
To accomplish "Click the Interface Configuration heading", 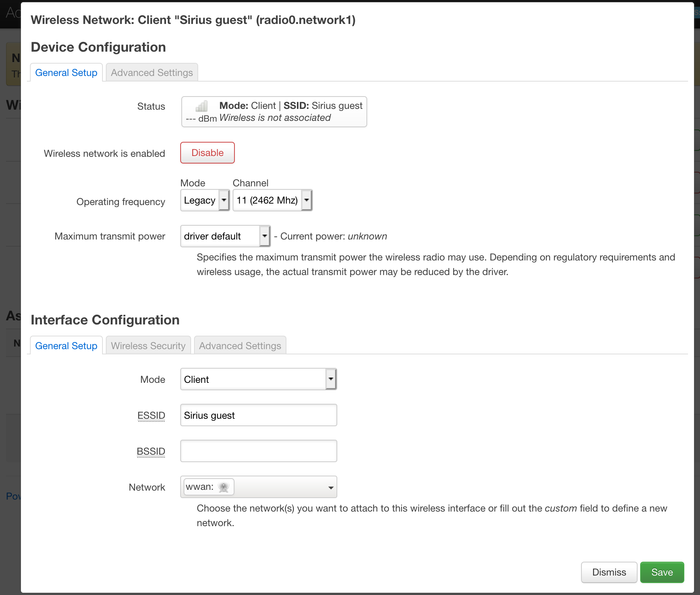I will (105, 320).
